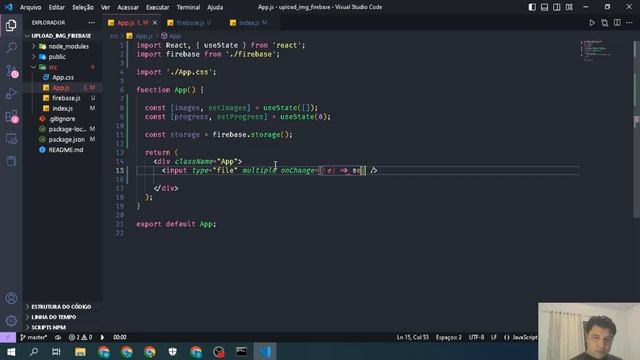Open the Extensions view

[11, 116]
